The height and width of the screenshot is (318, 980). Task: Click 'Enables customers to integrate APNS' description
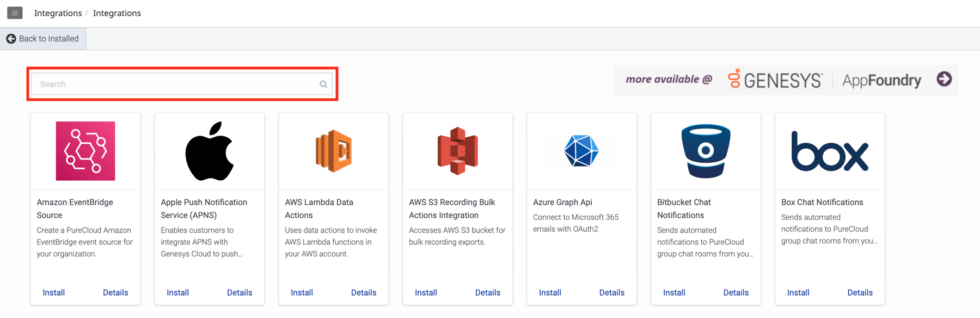tap(202, 242)
